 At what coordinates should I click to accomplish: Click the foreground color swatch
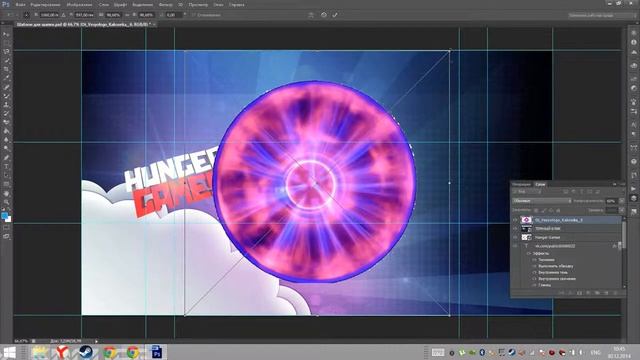pyautogui.click(x=4, y=216)
